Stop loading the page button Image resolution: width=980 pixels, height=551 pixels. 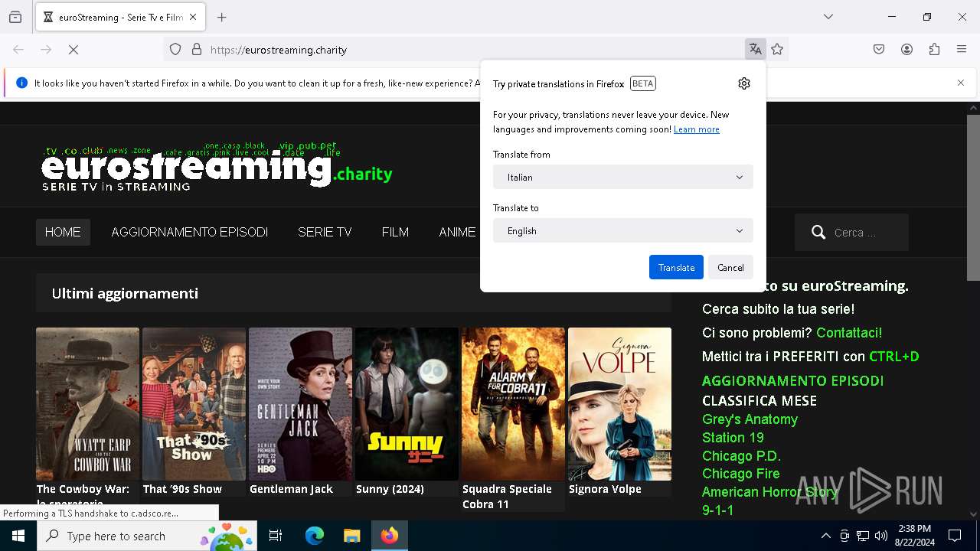(73, 50)
